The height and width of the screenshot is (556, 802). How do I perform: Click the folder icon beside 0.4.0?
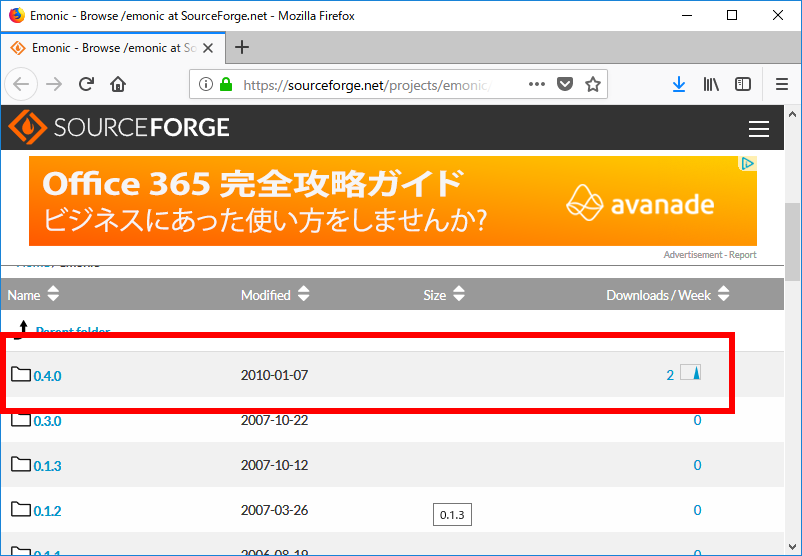pos(21,374)
